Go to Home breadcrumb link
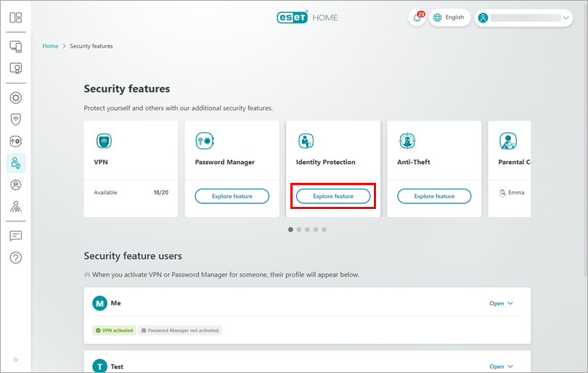Viewport: 588px width, 373px height. tap(50, 46)
